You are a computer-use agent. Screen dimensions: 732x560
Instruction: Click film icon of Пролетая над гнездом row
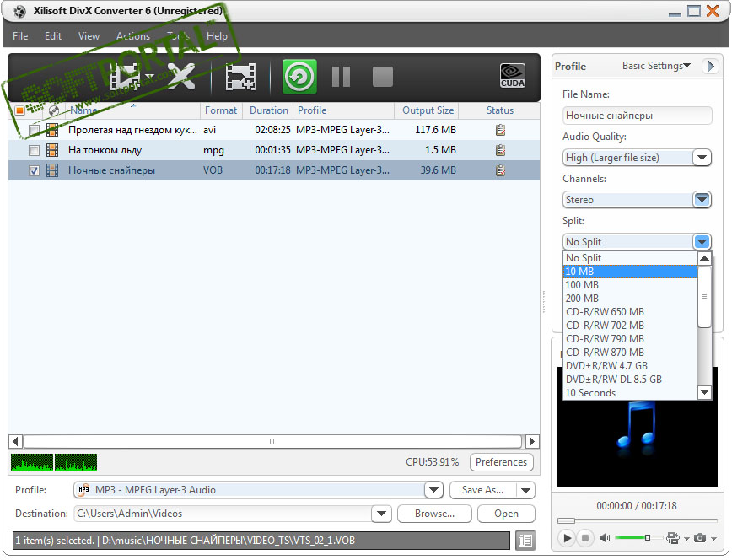pos(52,130)
